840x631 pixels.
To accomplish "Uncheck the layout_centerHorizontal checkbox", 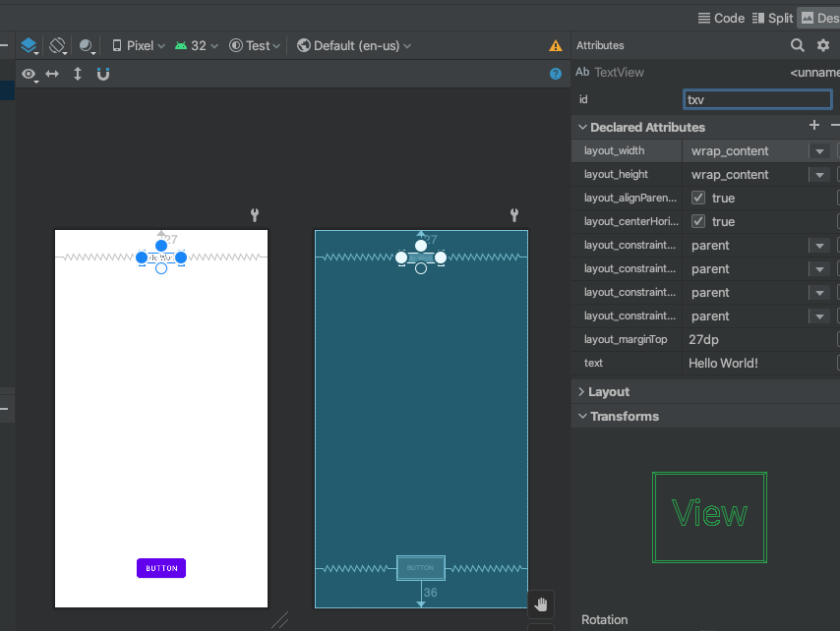I will [x=698, y=221].
